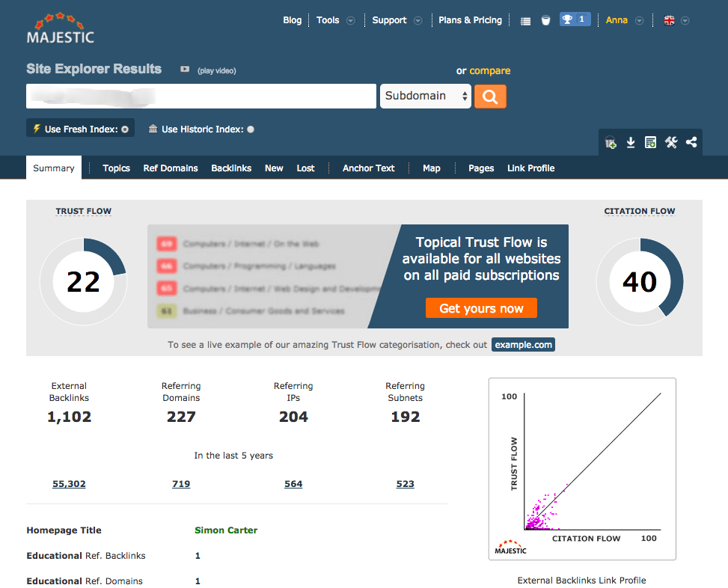Switch to the Link Profile tab
Screen dimensions: 728x588
point(530,168)
